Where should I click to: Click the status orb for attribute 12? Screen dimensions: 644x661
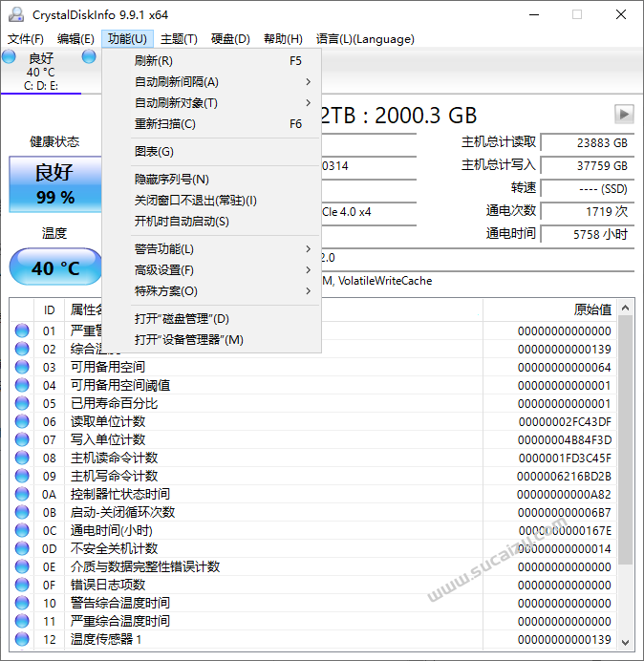22,639
